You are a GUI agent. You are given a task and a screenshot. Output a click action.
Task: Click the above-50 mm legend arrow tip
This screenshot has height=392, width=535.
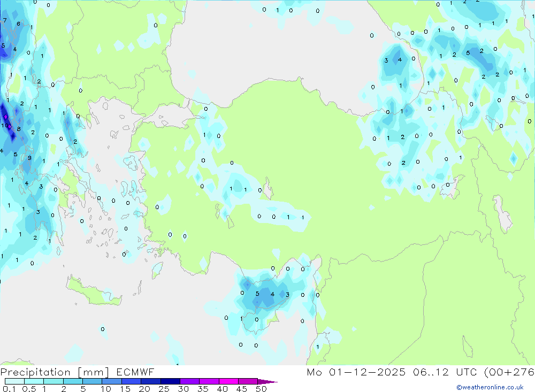[x=267, y=381]
